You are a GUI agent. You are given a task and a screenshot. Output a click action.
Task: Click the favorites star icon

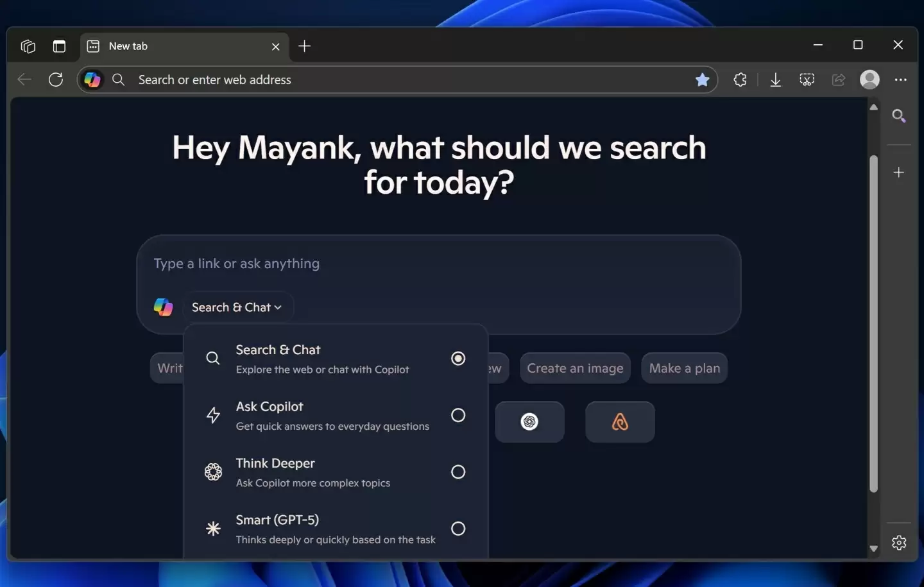[702, 80]
